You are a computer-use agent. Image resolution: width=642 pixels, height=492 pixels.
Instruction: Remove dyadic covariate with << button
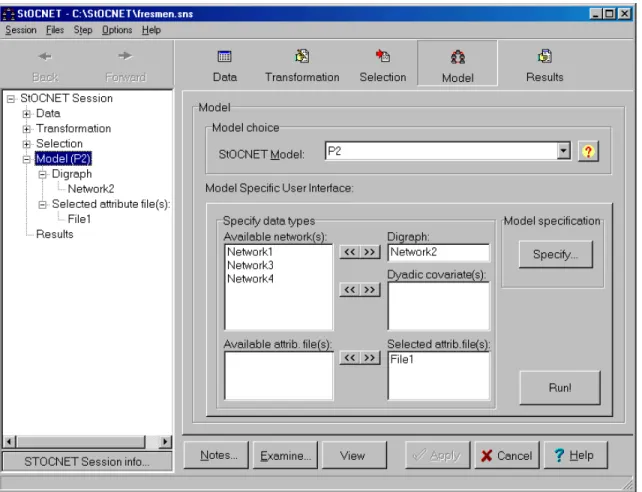point(350,289)
